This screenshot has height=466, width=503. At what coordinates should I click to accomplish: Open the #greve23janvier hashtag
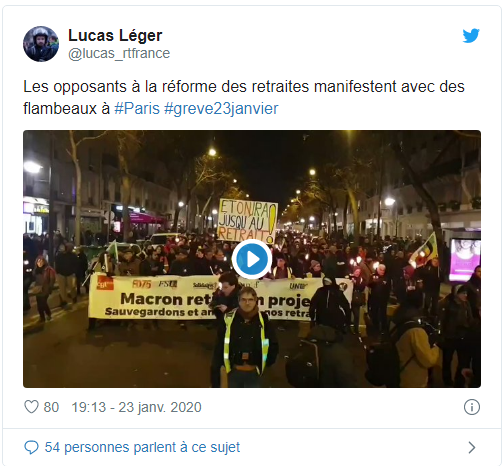click(x=221, y=109)
